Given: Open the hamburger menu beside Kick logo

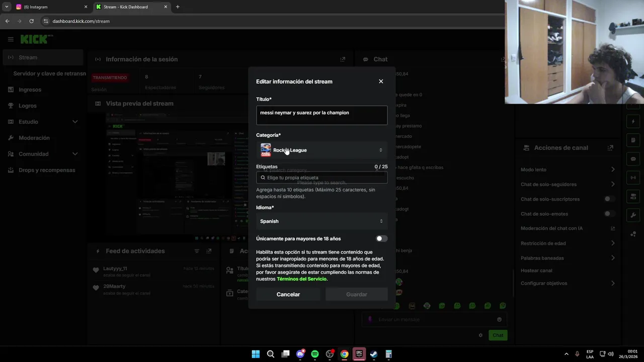Looking at the screenshot, I should (11, 39).
